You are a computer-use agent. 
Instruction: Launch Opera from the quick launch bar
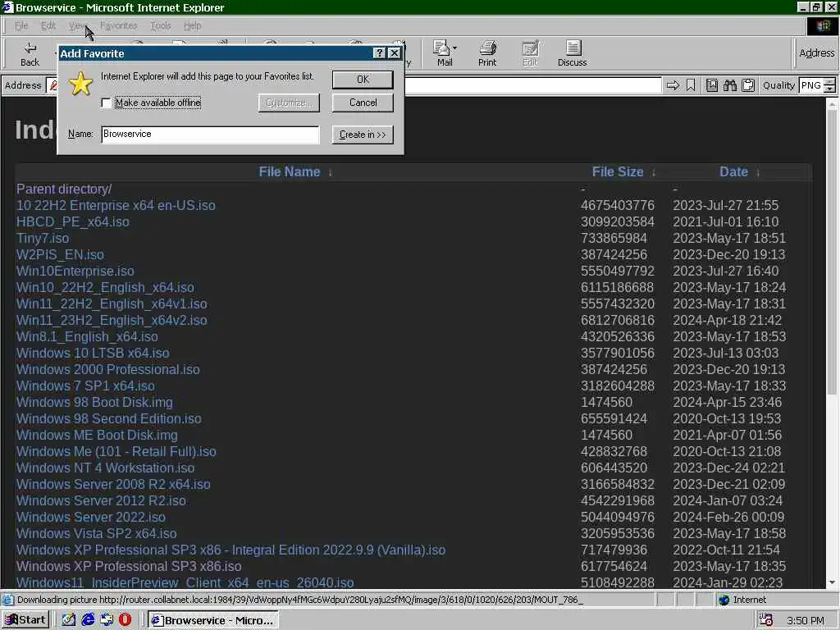[125, 620]
